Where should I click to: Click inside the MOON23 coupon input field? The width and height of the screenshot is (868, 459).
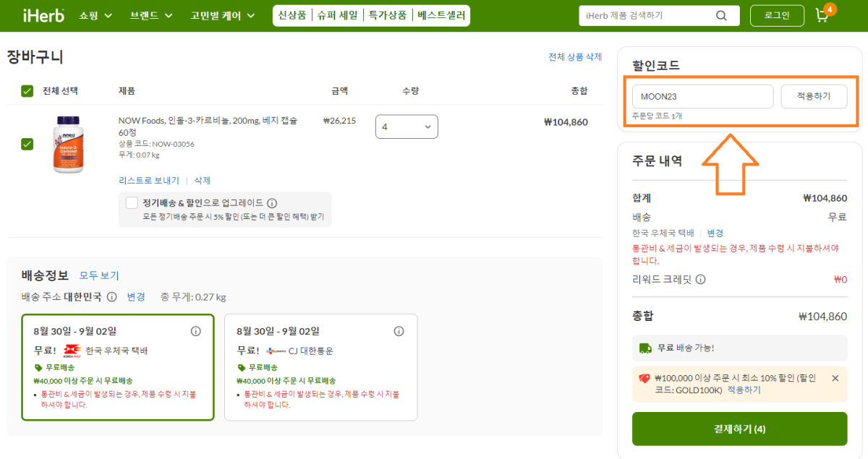tap(702, 95)
